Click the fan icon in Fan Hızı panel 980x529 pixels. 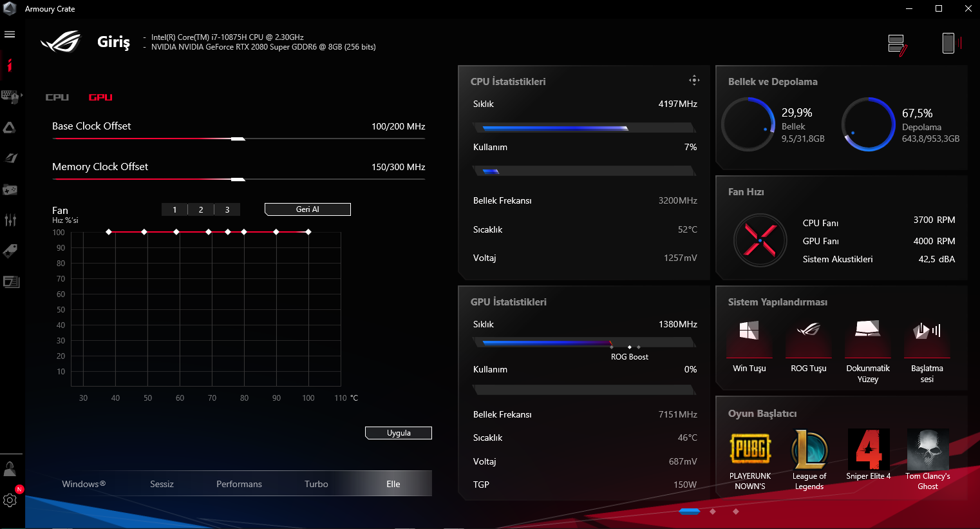(x=760, y=240)
